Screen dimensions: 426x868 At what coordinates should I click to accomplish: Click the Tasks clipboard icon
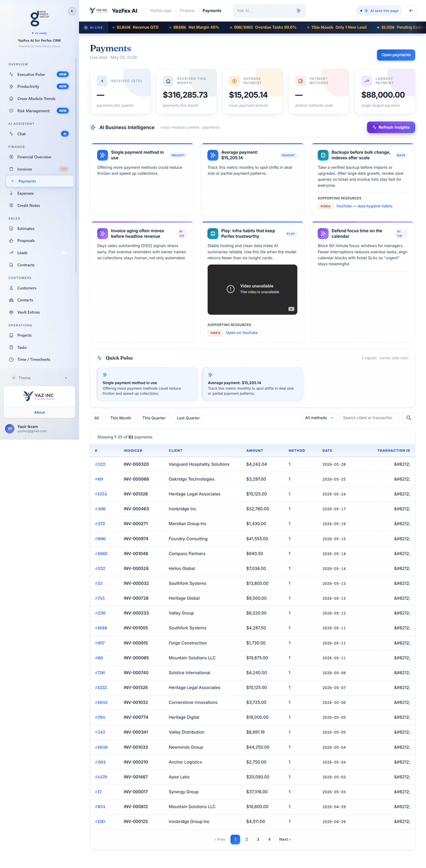pos(11,348)
